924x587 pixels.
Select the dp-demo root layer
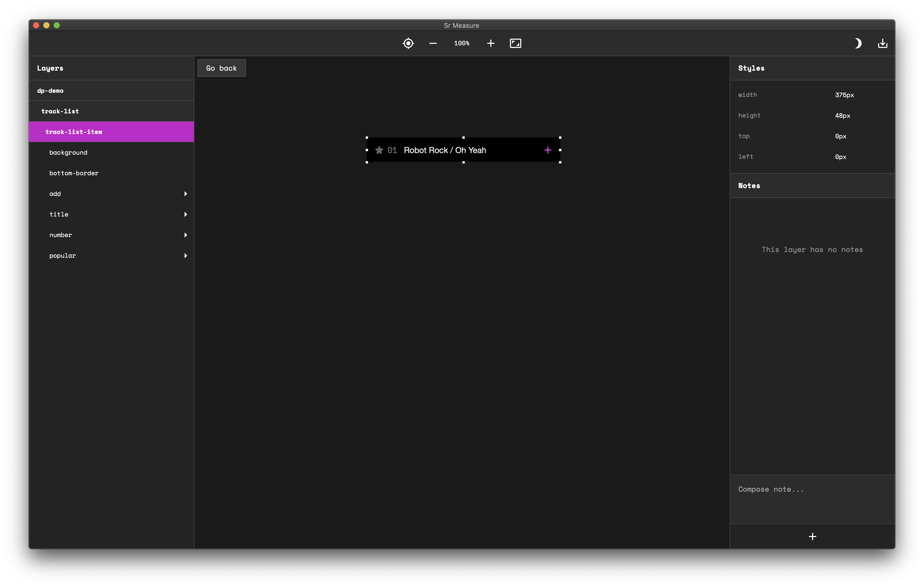50,91
